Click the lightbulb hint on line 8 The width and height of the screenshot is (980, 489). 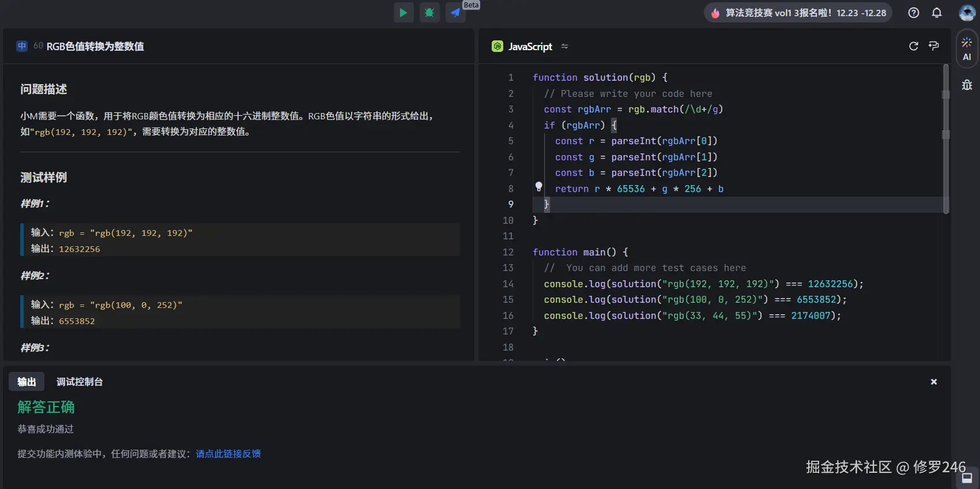tap(538, 186)
